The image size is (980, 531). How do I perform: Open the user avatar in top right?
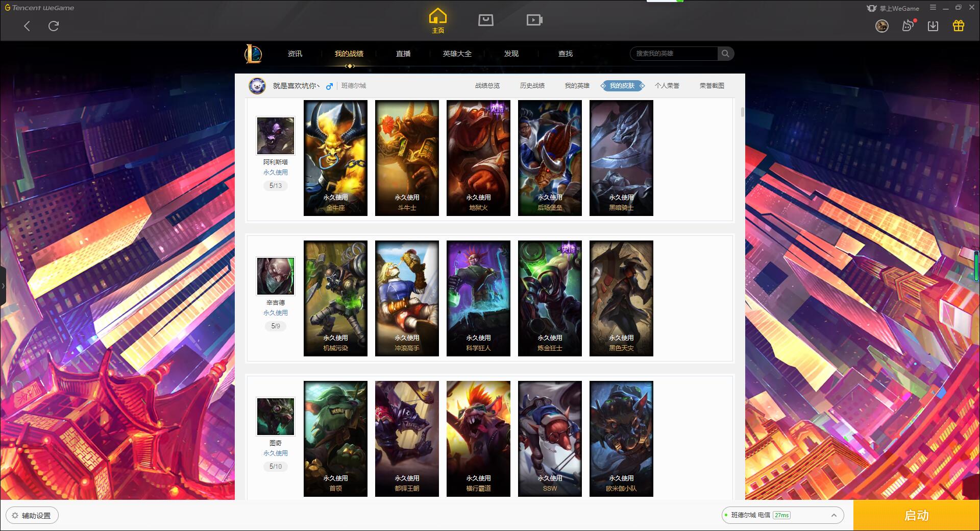tap(881, 26)
